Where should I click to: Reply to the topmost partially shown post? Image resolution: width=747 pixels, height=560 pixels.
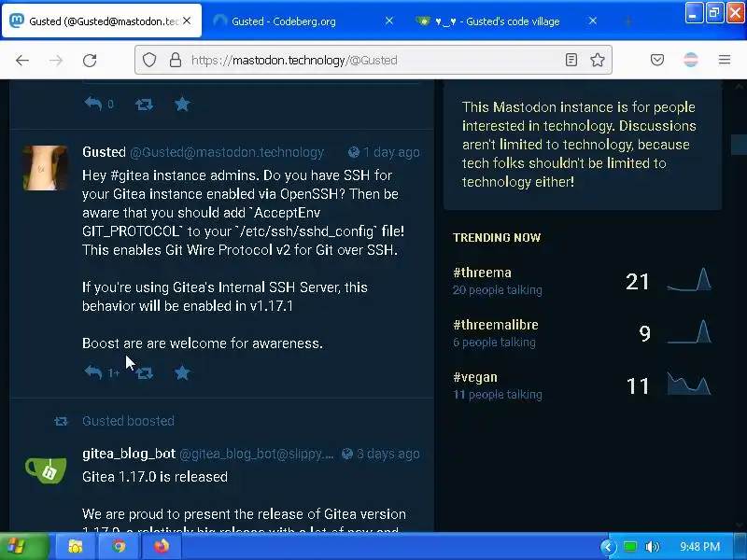pos(93,104)
